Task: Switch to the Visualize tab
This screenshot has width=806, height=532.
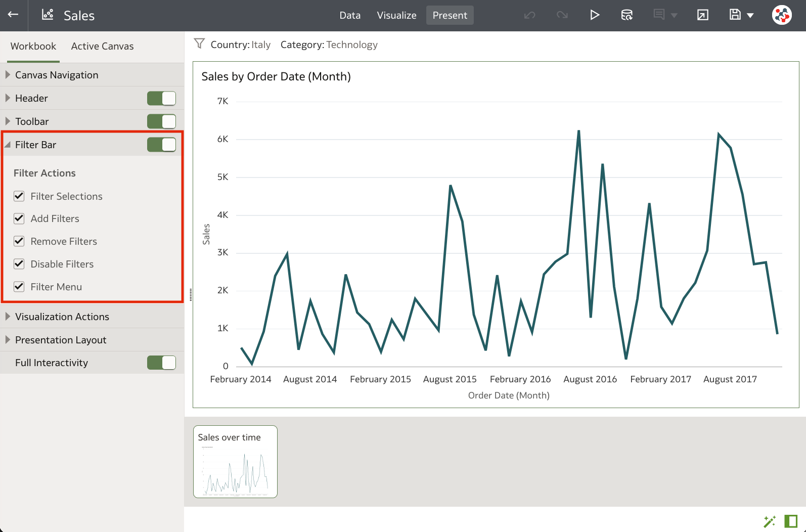Action: click(x=397, y=15)
